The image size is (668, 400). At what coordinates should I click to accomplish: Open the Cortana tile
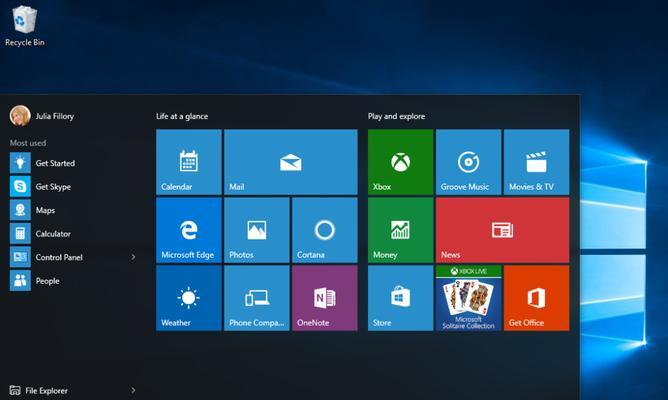(325, 230)
